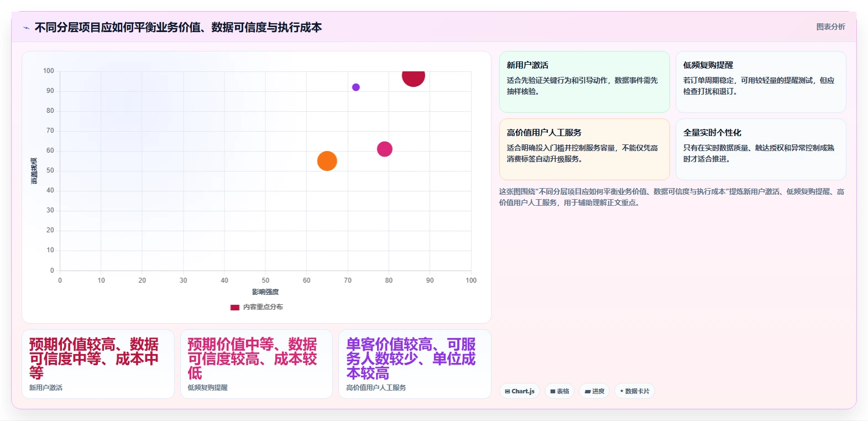The image size is (868, 421).
Task: Click the lightning icon beside the title
Action: coord(26,28)
